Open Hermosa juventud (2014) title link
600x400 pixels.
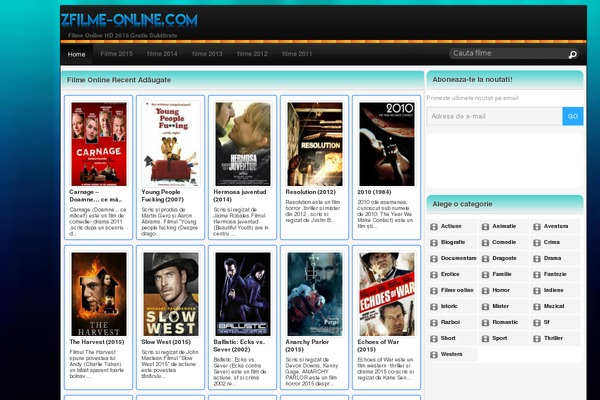tap(240, 196)
